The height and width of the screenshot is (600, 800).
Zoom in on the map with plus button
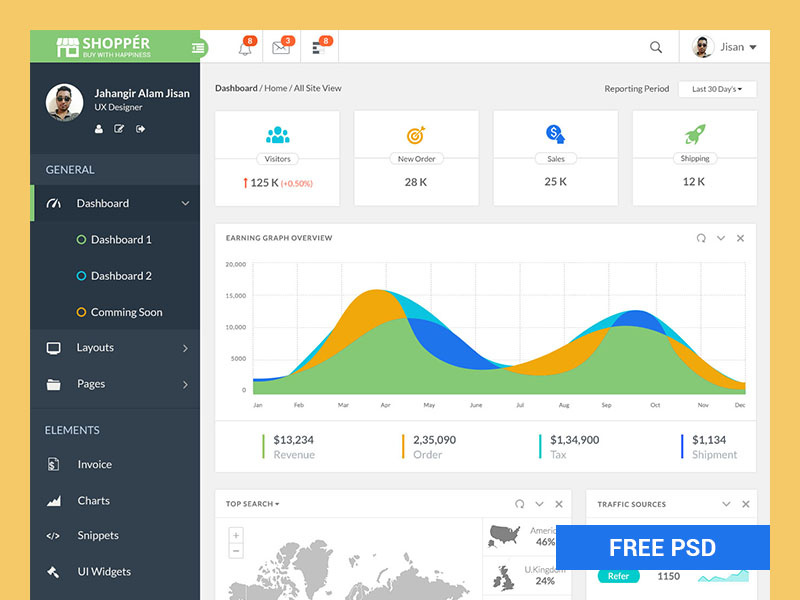tap(236, 535)
